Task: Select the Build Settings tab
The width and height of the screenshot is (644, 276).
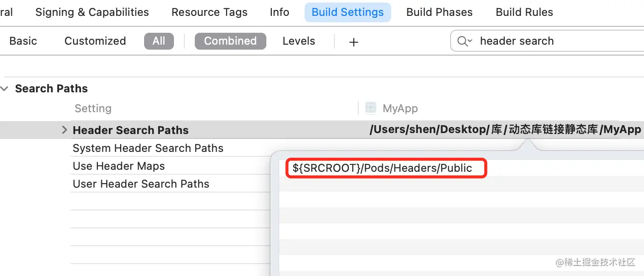Action: click(347, 12)
